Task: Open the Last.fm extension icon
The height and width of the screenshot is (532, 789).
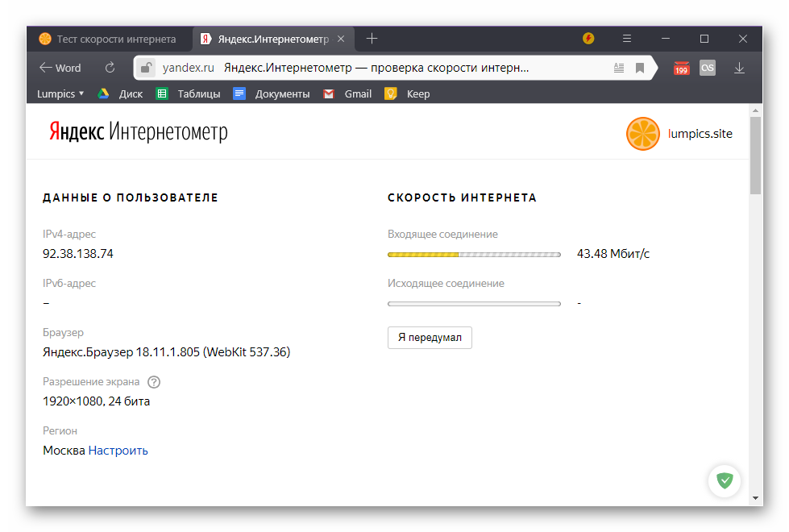Action: [708, 68]
